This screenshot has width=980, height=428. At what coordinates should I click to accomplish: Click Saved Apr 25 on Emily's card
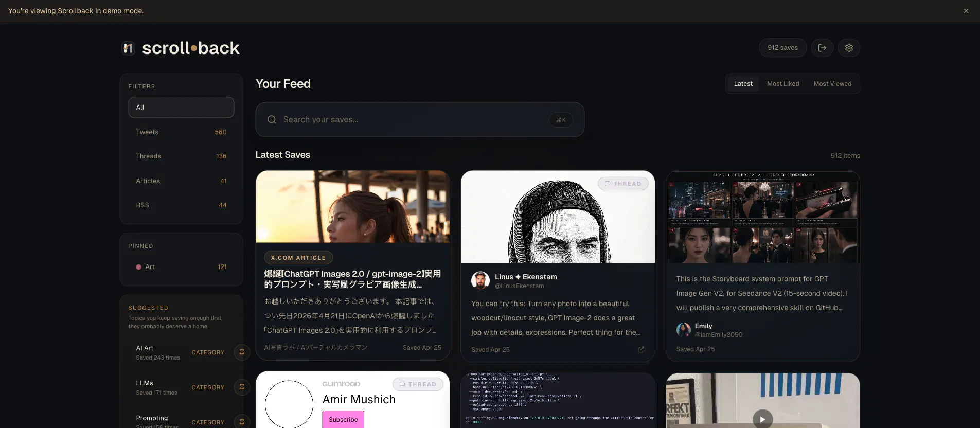pos(696,349)
